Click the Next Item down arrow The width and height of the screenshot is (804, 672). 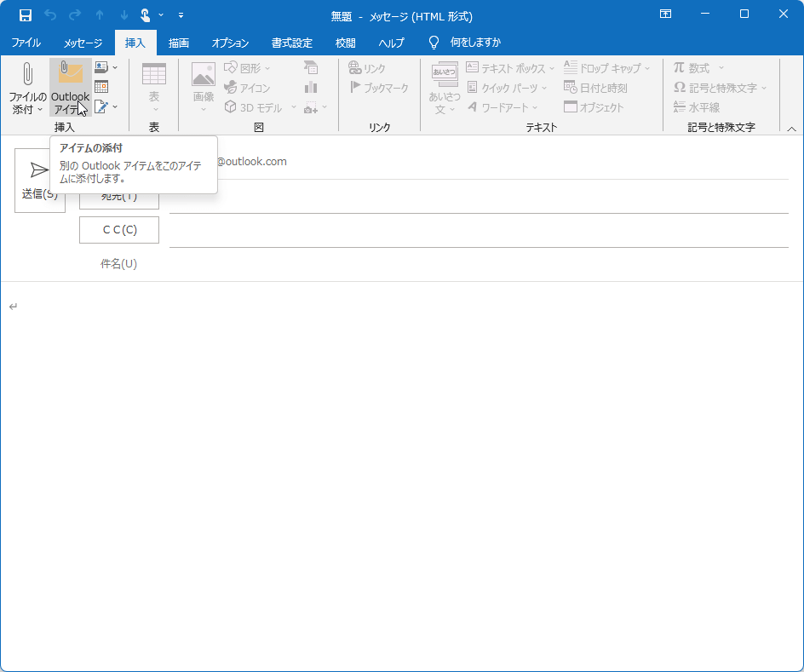coord(123,15)
